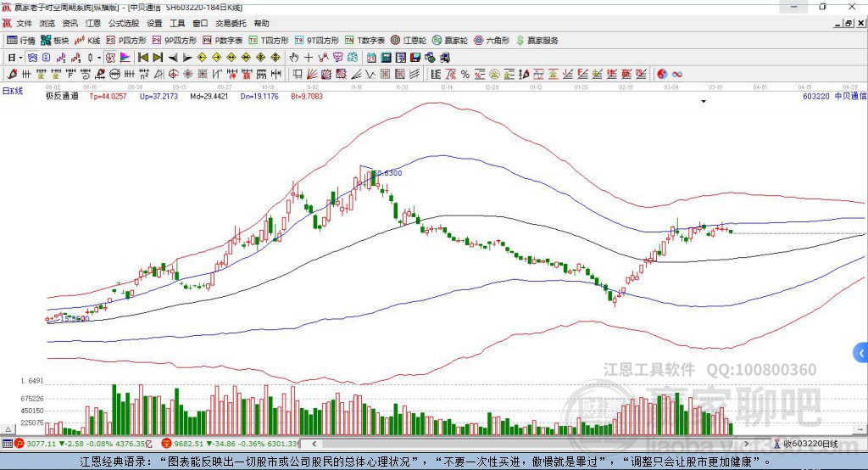Click the 板块 toolbar button

coord(55,41)
